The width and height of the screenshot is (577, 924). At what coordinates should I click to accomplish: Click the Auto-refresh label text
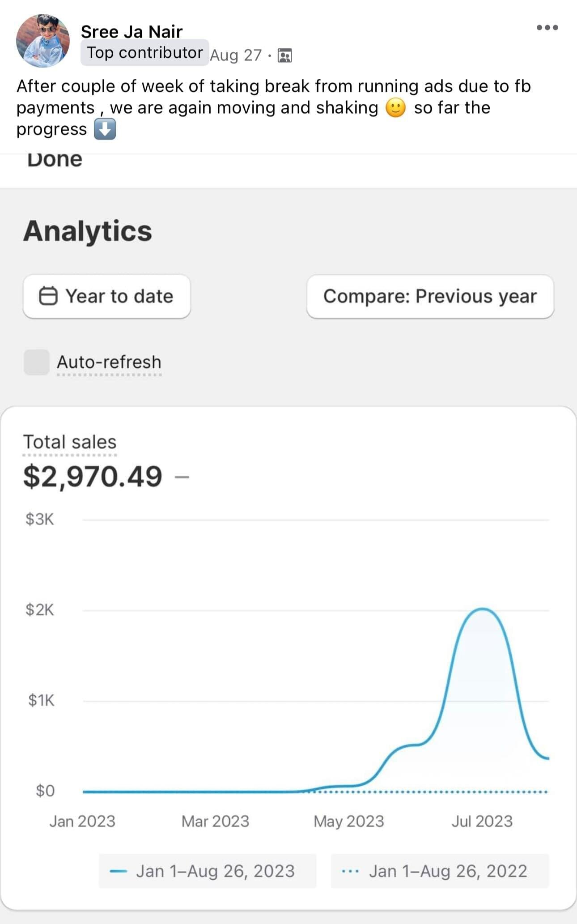click(x=109, y=362)
